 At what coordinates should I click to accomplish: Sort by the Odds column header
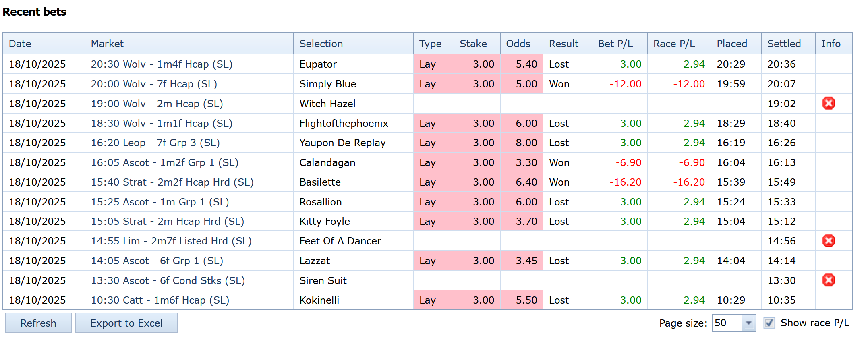518,43
